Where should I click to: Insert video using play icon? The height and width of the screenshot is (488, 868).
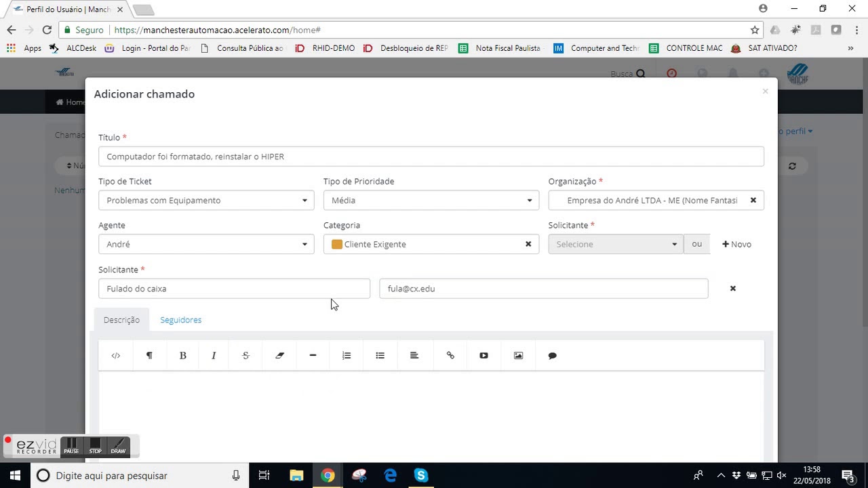point(484,355)
